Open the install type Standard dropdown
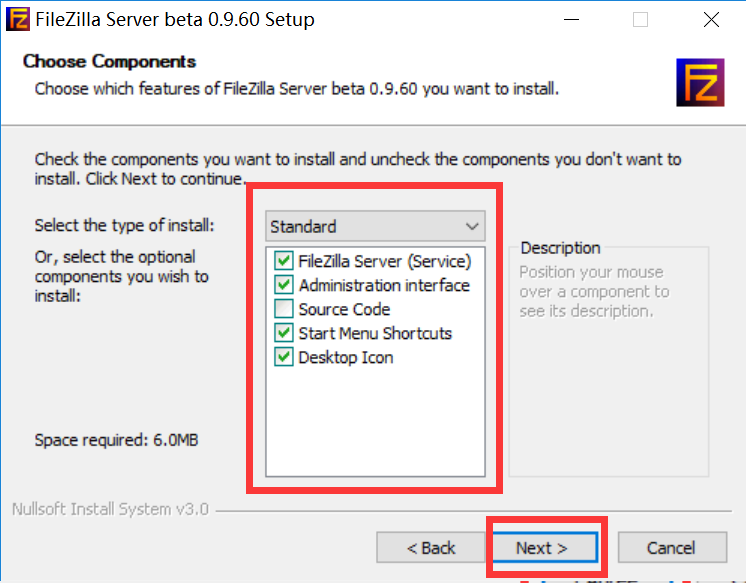The height and width of the screenshot is (583, 746). click(375, 226)
